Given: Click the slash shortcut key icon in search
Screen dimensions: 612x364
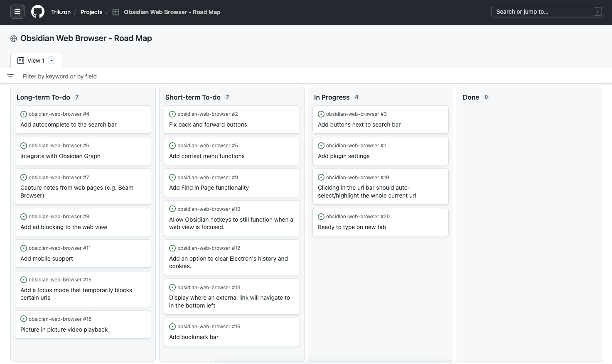Looking at the screenshot, I should tap(597, 12).
